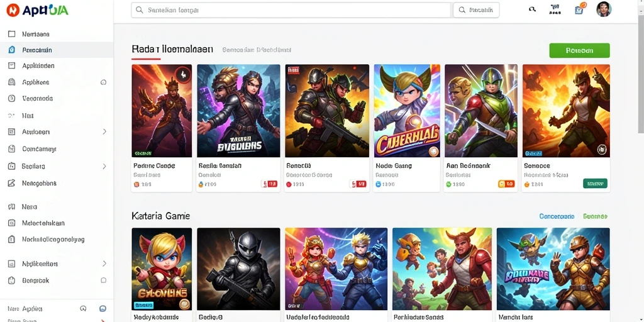Viewport: 644px width, 322px height.
Task: Expand the 'Secilara' sidebar item chevron
Action: [x=104, y=166]
